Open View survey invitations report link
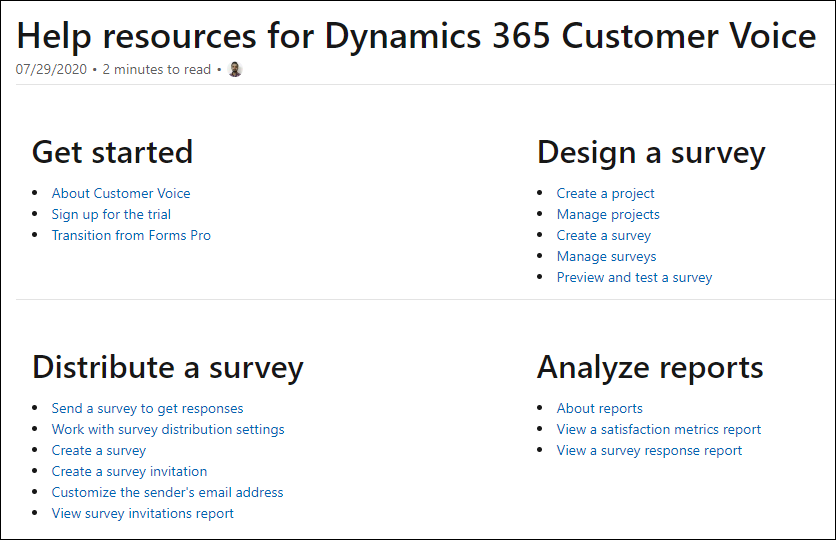 point(142,513)
